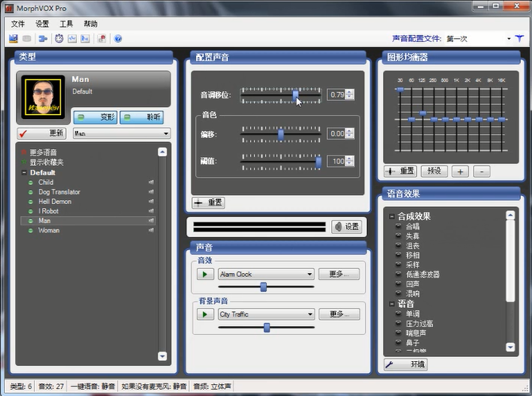
Task: Click voice list scroll-down arrow
Action: pyautogui.click(x=162, y=356)
